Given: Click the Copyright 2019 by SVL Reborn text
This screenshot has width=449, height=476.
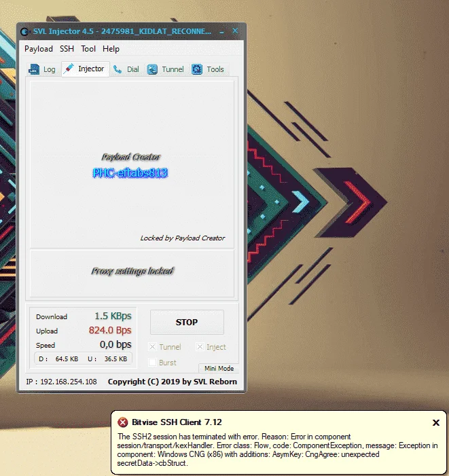Looking at the screenshot, I should coord(173,382).
